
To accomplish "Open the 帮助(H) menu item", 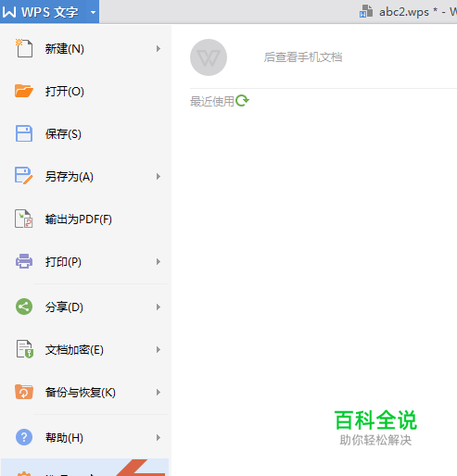I will coord(85,438).
